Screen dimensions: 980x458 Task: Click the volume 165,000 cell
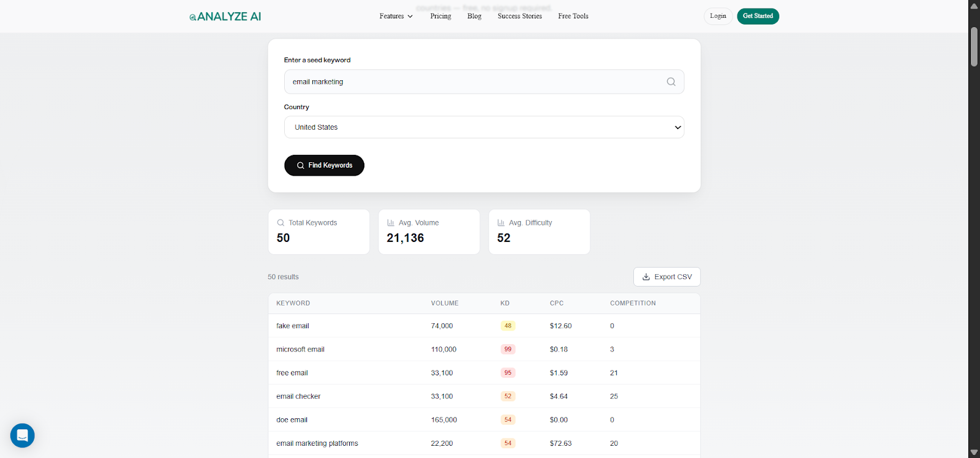(x=444, y=420)
